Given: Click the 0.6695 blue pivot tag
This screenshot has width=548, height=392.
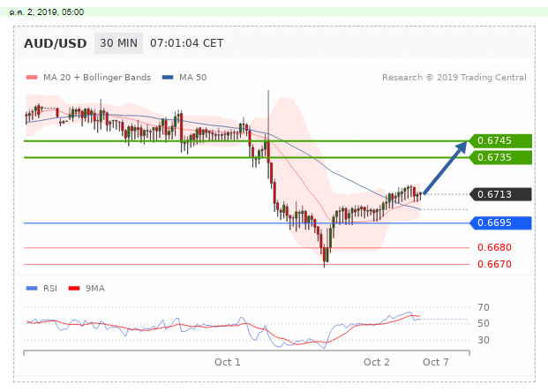Looking at the screenshot, I should tap(501, 222).
